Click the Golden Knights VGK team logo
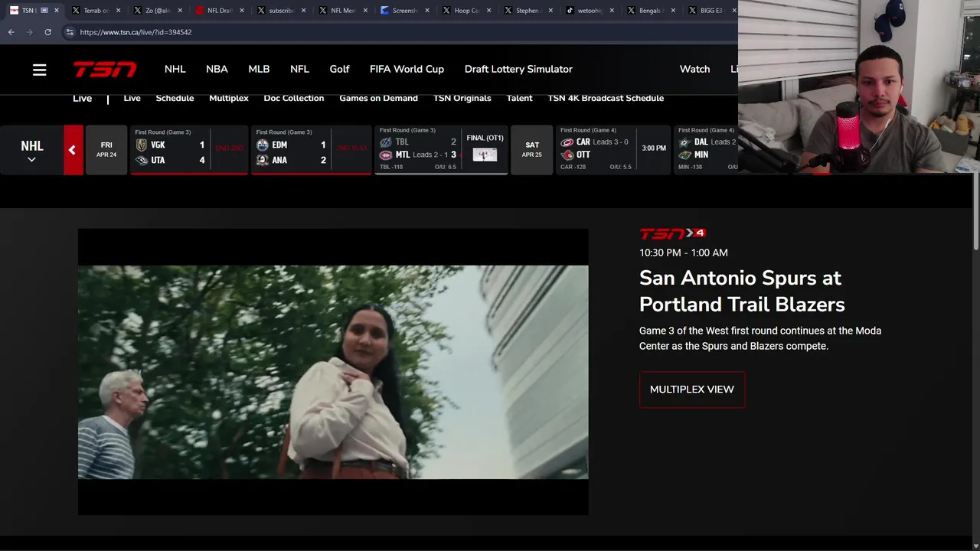 (x=142, y=145)
